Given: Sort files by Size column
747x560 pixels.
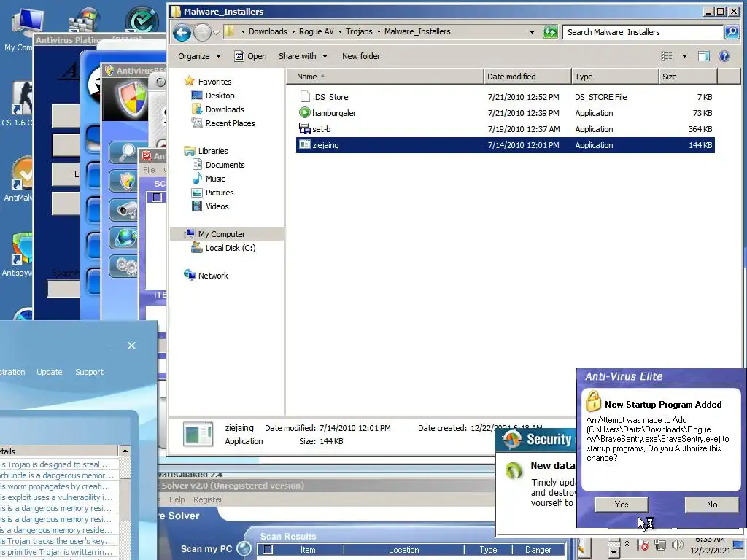Looking at the screenshot, I should (688, 77).
